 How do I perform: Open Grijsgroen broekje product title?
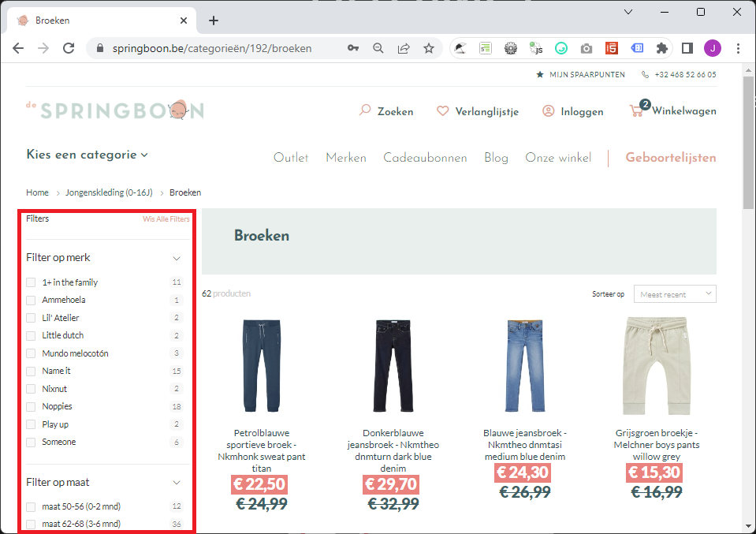point(656,445)
